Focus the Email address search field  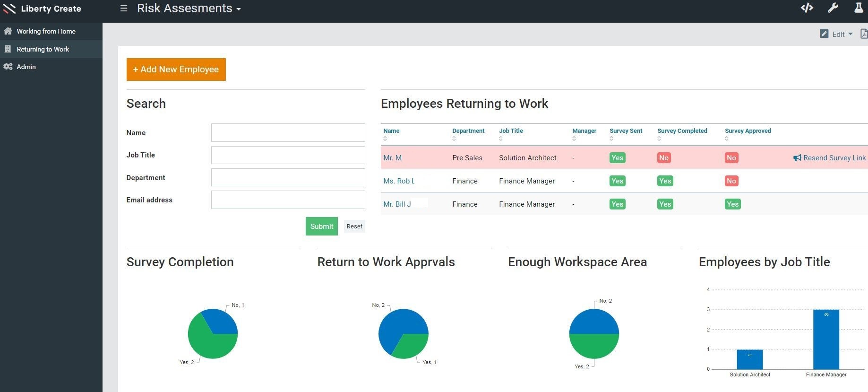[288, 200]
